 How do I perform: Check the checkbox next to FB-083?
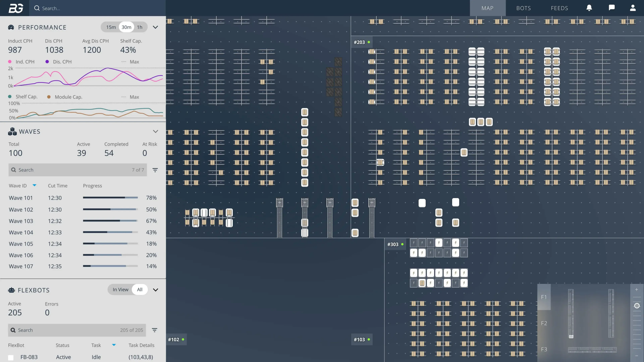(x=11, y=357)
